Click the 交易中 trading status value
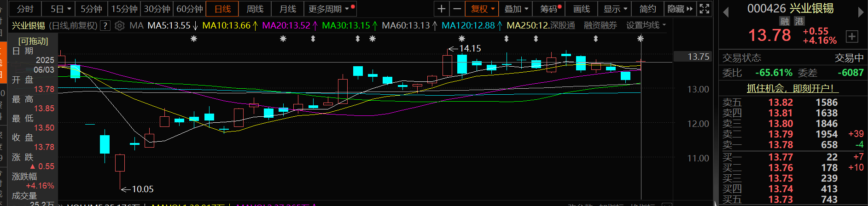The width and height of the screenshot is (868, 206). tap(849, 58)
